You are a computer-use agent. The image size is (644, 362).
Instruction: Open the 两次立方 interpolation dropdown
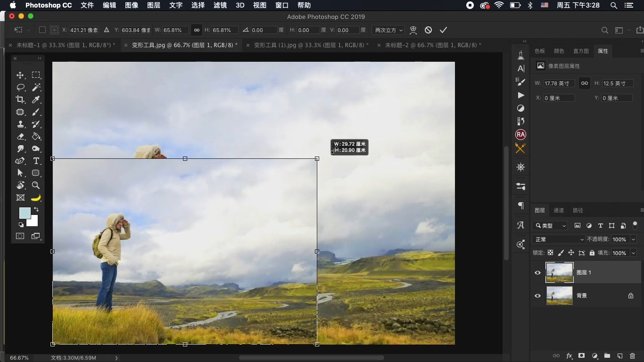tap(388, 30)
